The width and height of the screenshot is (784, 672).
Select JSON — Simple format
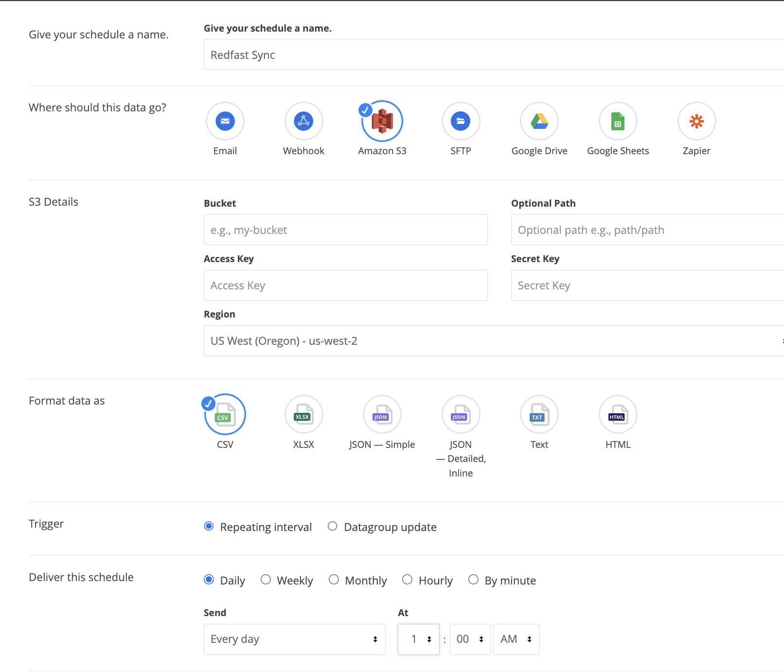(x=382, y=414)
